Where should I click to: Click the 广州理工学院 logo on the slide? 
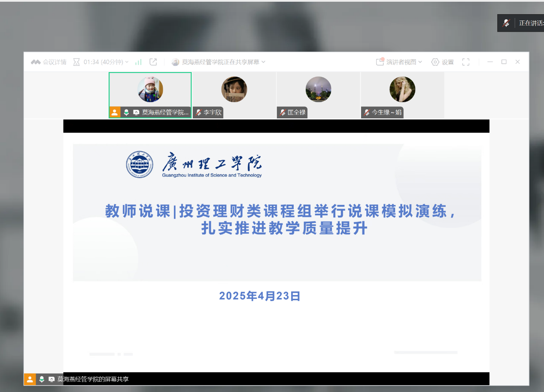(140, 164)
